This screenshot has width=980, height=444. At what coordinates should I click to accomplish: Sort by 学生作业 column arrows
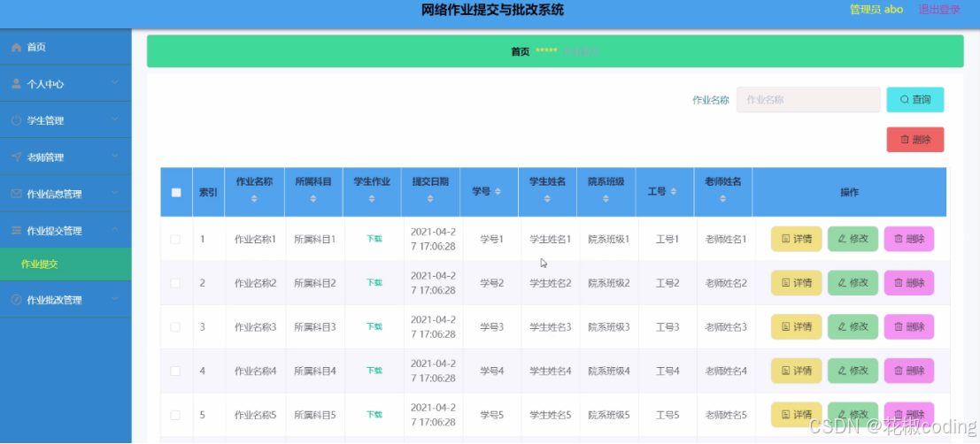pyautogui.click(x=372, y=199)
